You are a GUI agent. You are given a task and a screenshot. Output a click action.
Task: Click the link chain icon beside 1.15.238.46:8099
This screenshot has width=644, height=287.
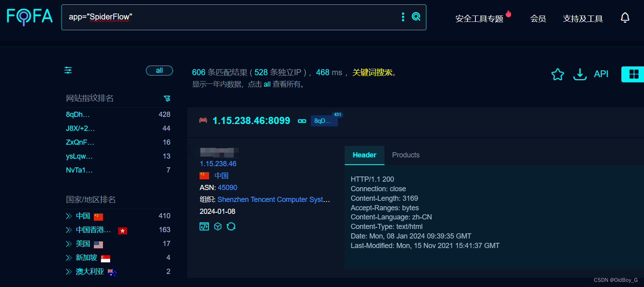[302, 121]
